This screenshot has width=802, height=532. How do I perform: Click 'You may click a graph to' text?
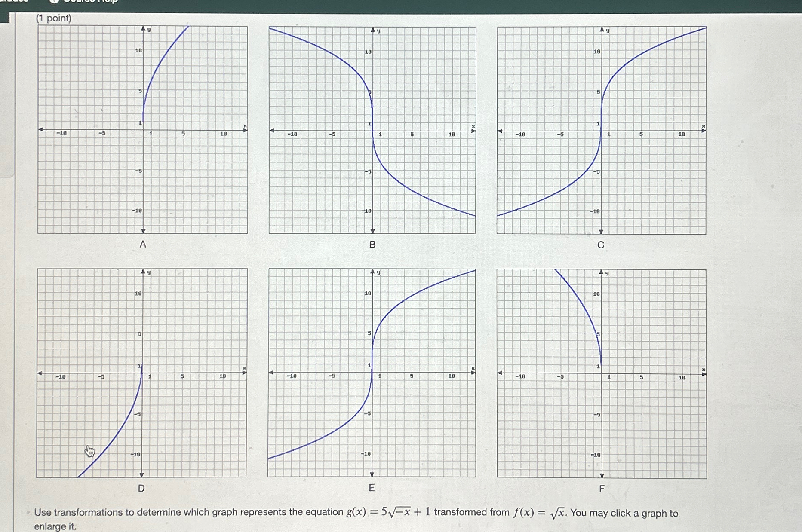point(624,513)
